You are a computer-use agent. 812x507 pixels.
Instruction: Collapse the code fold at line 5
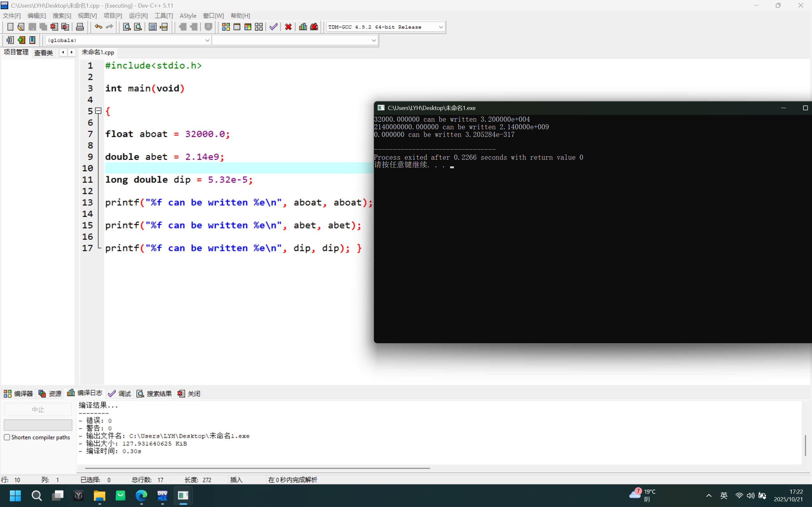tap(98, 111)
